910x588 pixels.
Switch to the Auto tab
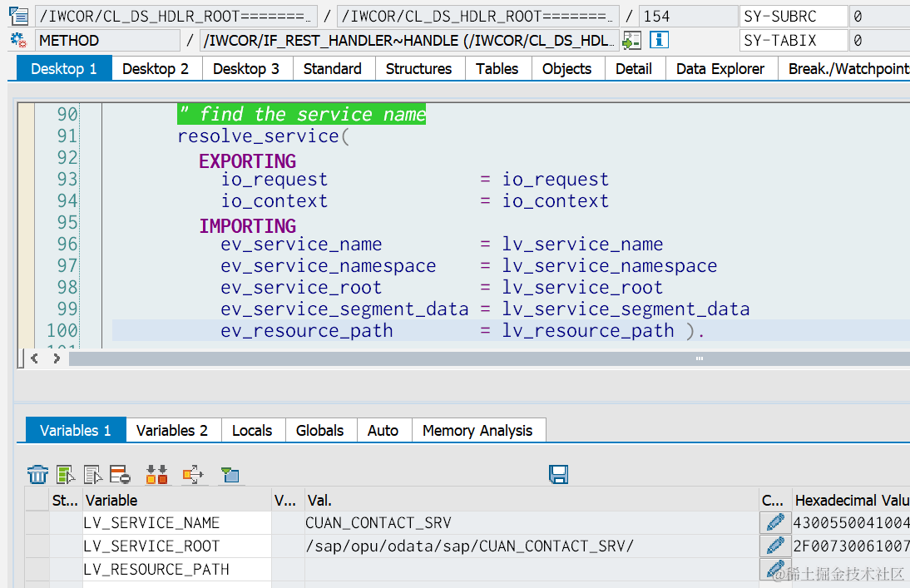(x=383, y=430)
